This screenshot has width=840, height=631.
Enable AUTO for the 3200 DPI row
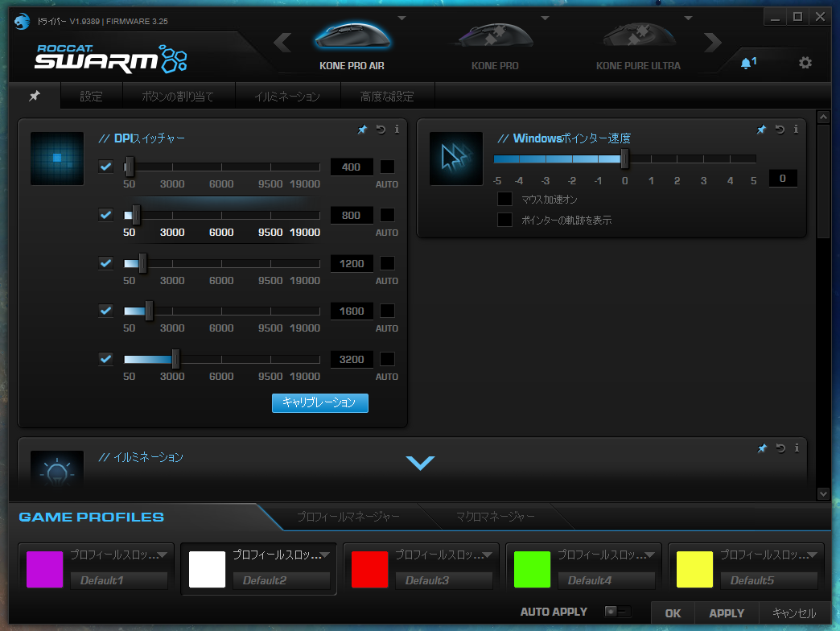tap(387, 359)
